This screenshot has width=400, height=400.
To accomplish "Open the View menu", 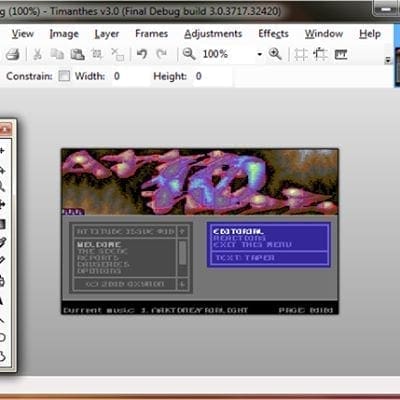I will tap(23, 34).
